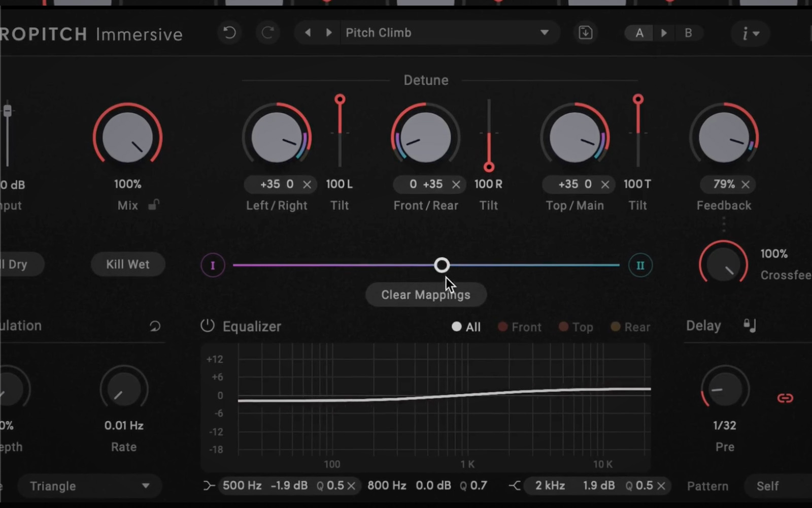
Task: Click the macro slider handle between I and II
Action: 442,265
